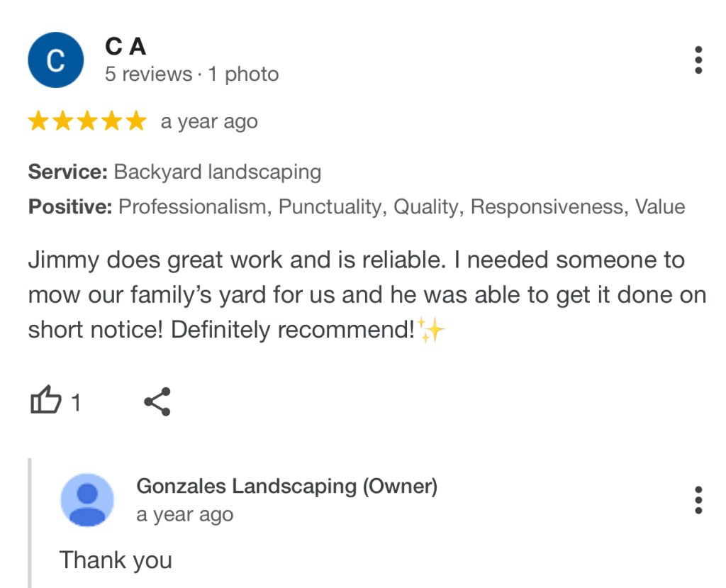Image resolution: width=726 pixels, height=588 pixels.
Task: Open the owner reply's three-dot menu
Action: (698, 500)
